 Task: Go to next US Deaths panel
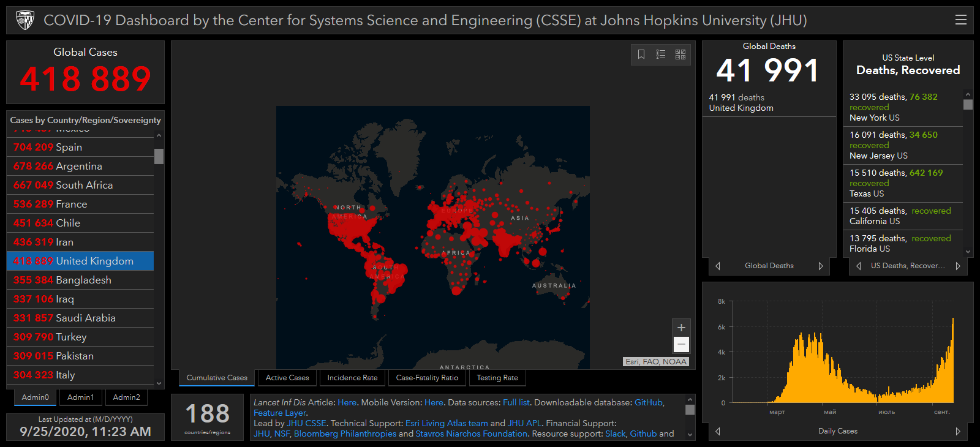point(958,266)
